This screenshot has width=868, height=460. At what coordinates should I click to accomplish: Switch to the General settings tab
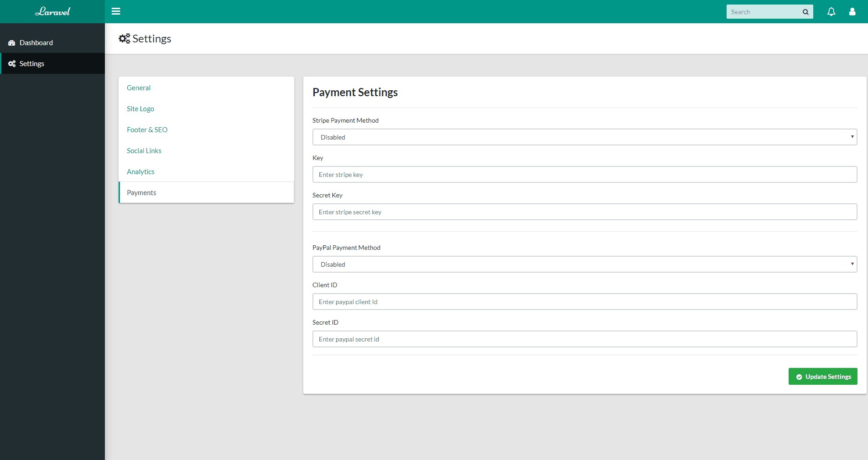click(139, 88)
